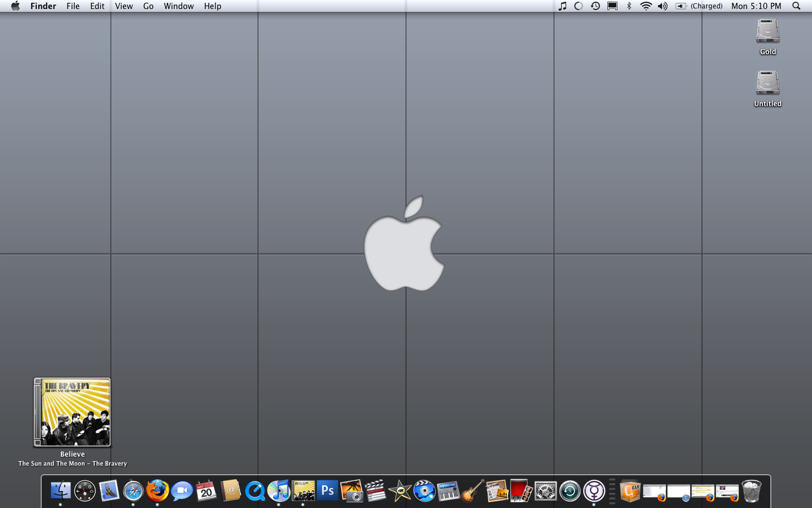Open the Time Machine menu bar status
The width and height of the screenshot is (812, 508).
[x=595, y=6]
